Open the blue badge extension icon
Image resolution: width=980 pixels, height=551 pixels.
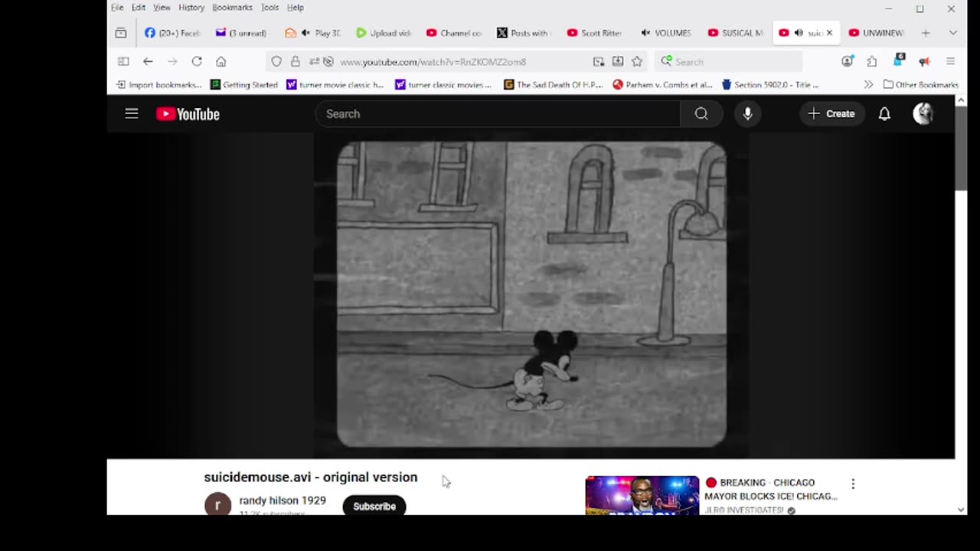(x=900, y=60)
